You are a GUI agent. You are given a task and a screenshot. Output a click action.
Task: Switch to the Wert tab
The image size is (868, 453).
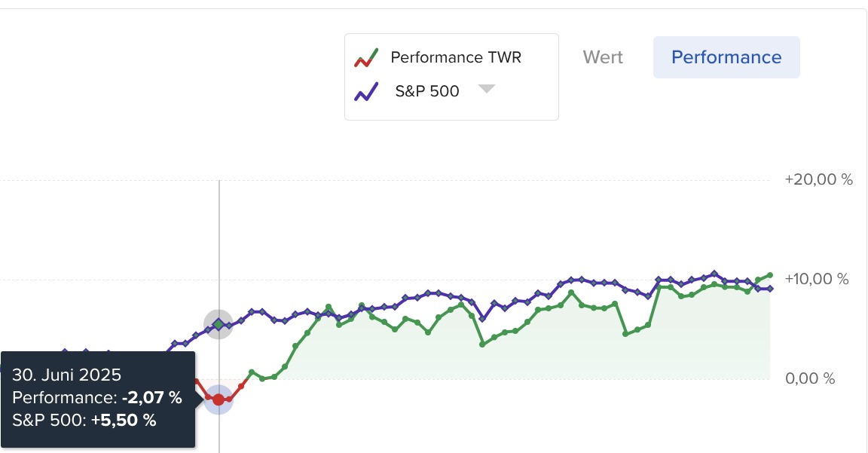pyautogui.click(x=603, y=57)
